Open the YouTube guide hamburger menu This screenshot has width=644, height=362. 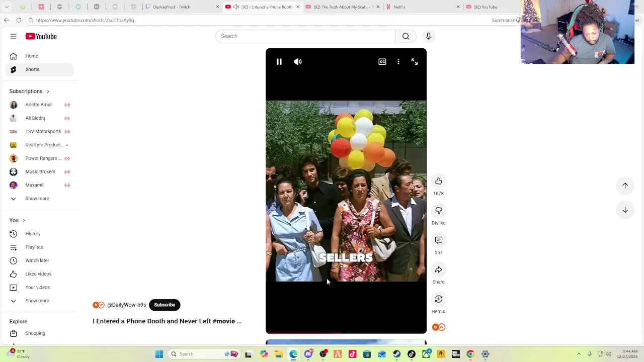point(14,36)
